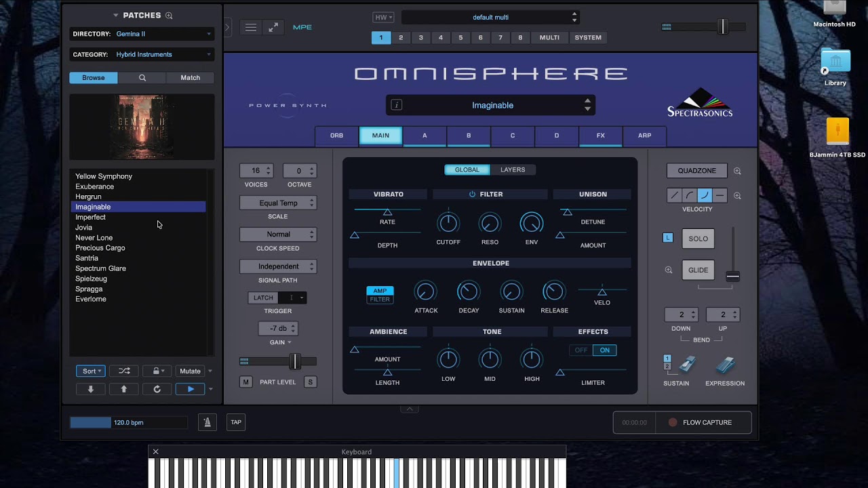This screenshot has width=868, height=488.
Task: Open the lock icon menu in browser
Action: (x=158, y=371)
